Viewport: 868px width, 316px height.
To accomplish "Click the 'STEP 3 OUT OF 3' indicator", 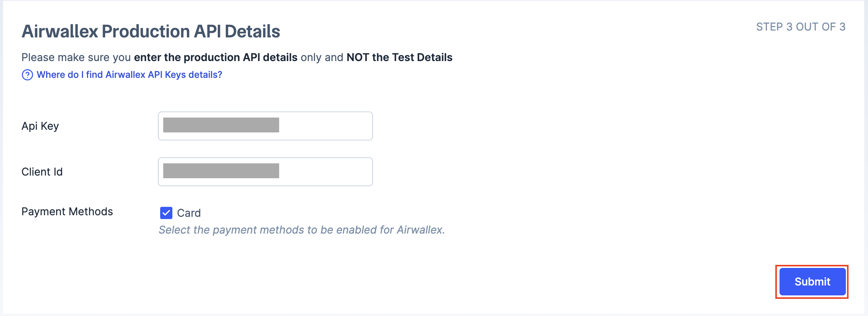I will (801, 27).
